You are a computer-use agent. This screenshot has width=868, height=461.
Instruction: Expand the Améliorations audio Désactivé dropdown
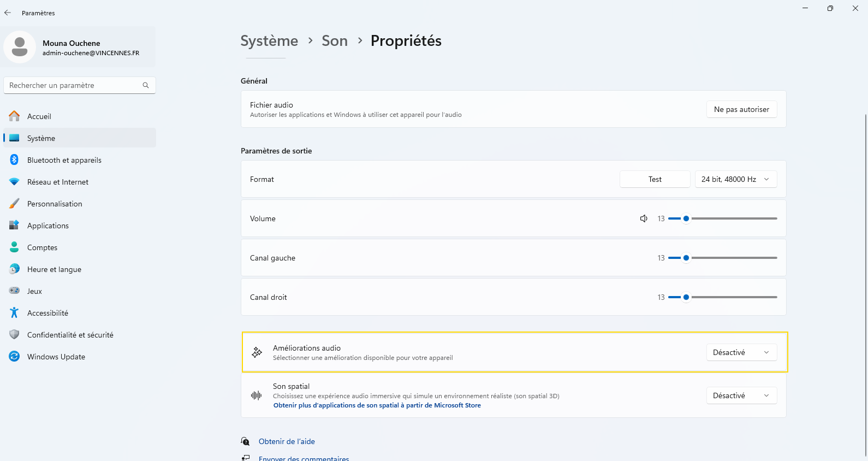click(741, 352)
